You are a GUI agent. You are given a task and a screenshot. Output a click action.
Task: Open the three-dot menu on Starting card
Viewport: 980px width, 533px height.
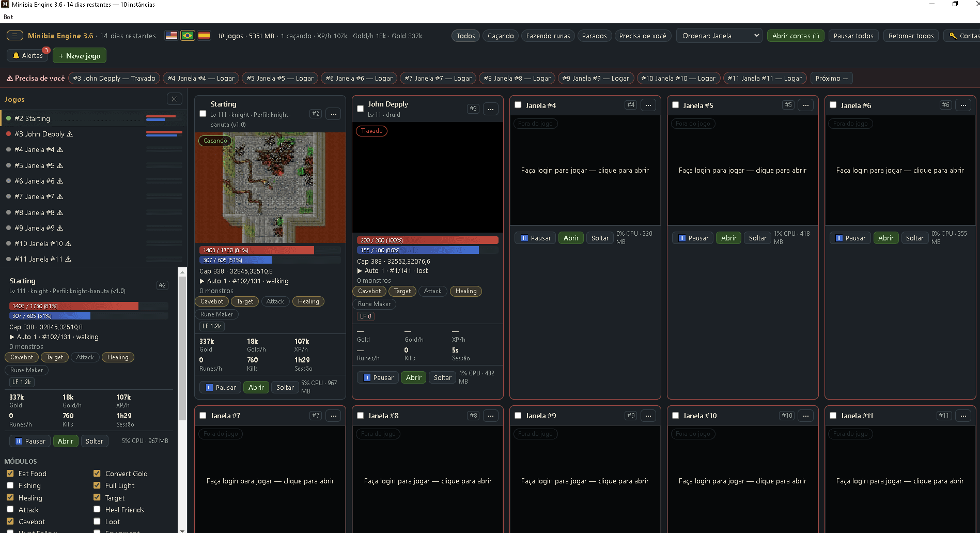click(x=333, y=114)
